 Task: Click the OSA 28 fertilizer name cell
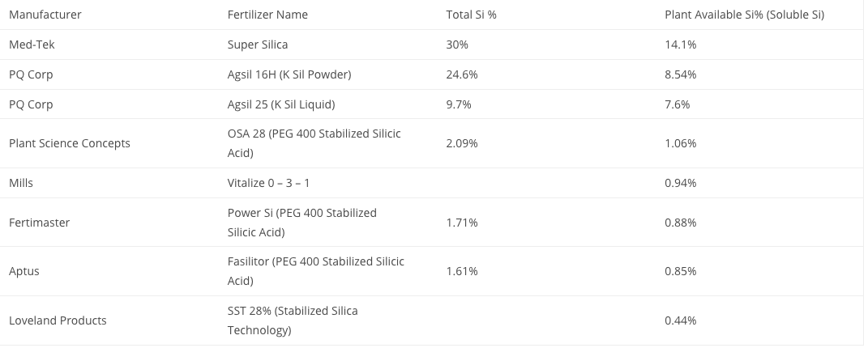point(314,143)
